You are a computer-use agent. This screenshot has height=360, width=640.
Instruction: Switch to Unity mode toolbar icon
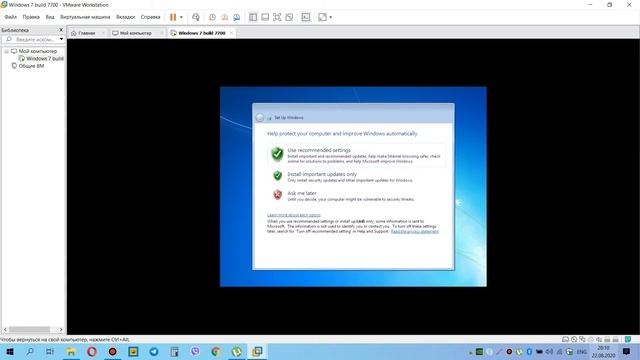click(289, 17)
